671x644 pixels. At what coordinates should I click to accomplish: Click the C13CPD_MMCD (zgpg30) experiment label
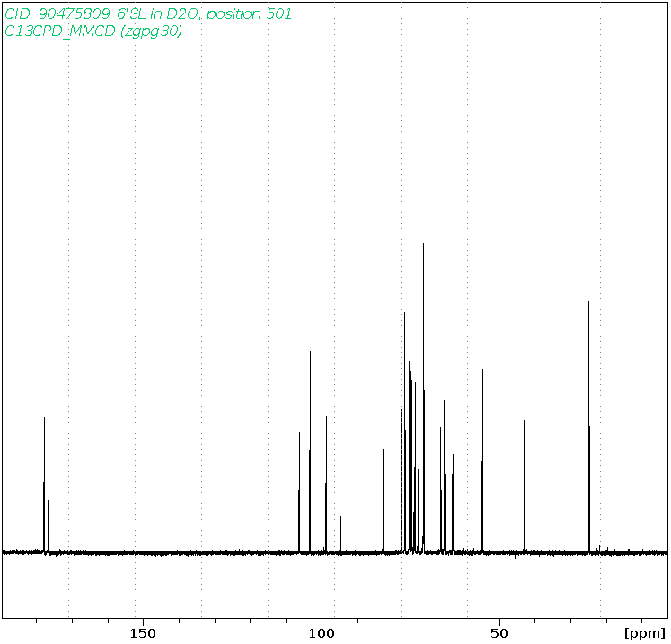tap(93, 31)
